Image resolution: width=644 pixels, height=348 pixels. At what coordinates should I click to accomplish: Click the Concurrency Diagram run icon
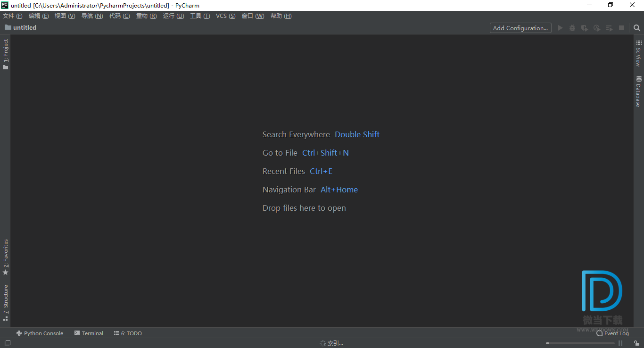609,28
